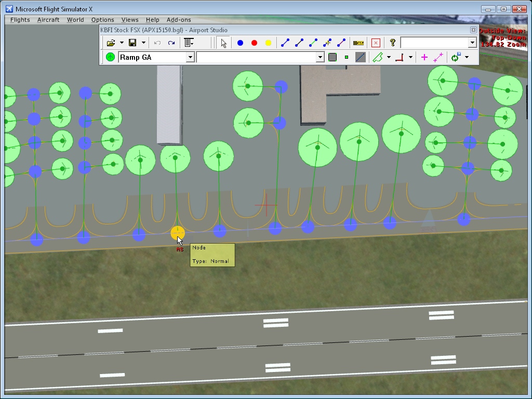Maximize the Flight Simulator X window
Viewport: 532px width, 399px height.
click(503, 9)
